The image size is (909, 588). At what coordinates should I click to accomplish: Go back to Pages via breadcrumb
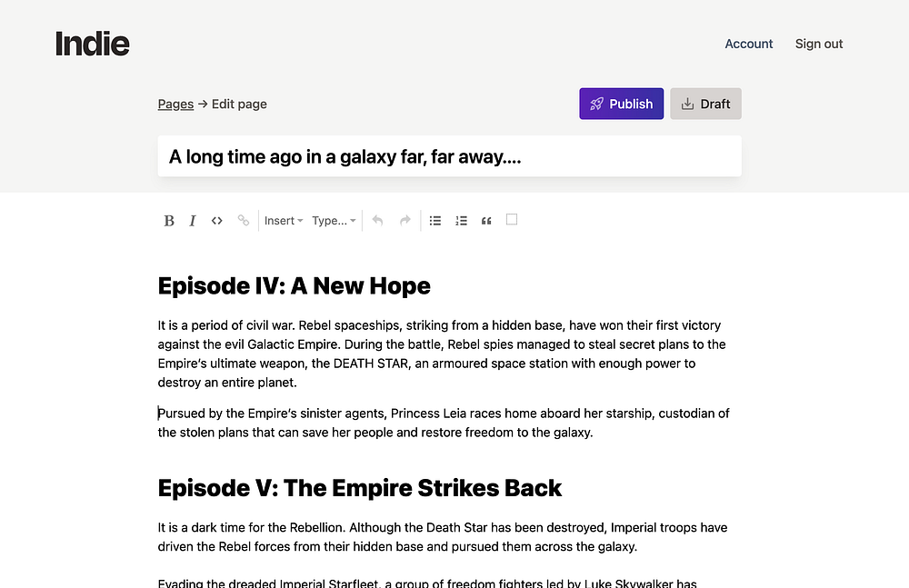[x=175, y=104]
